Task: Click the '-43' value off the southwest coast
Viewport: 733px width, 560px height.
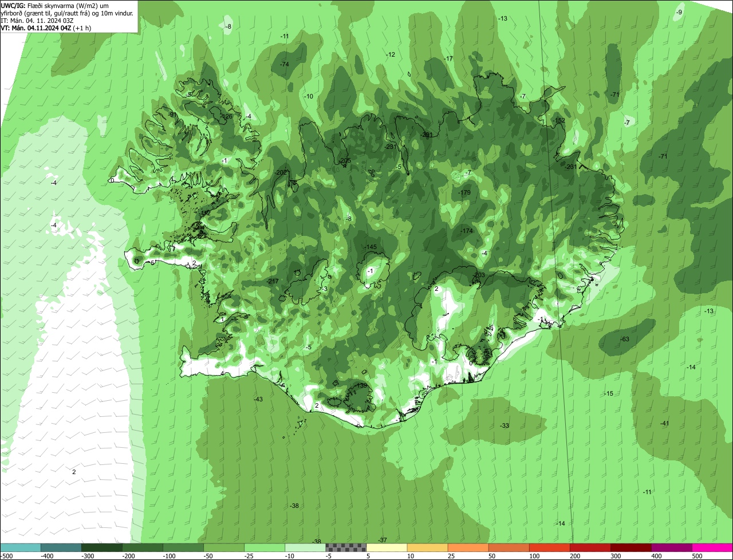Action: pyautogui.click(x=258, y=399)
